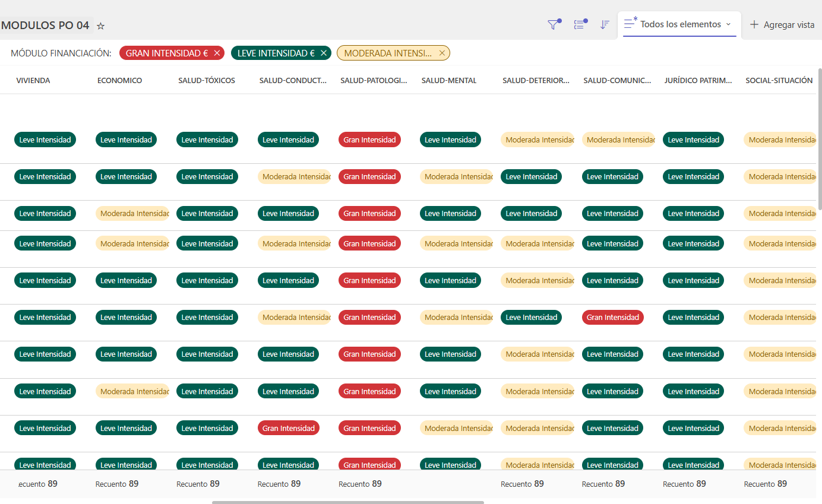Click the MODULOS PO 04 list title
Image resolution: width=822 pixels, height=504 pixels.
point(45,26)
